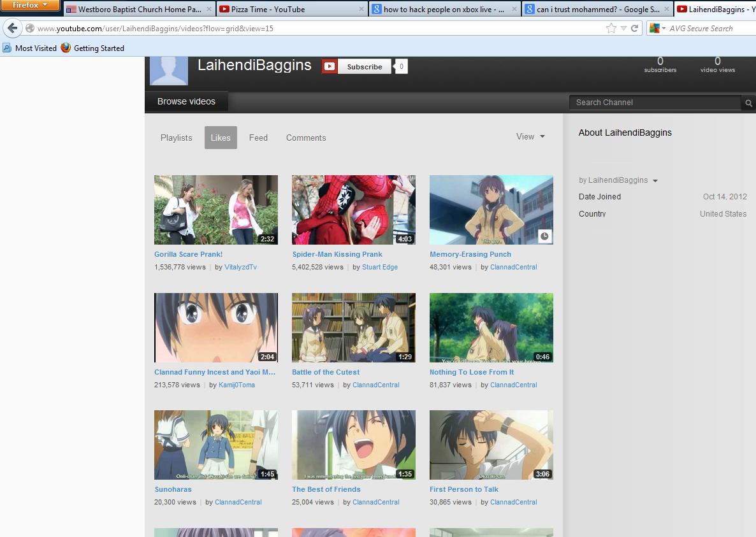
Task: Open First Person to Talk thumbnail
Action: click(491, 445)
